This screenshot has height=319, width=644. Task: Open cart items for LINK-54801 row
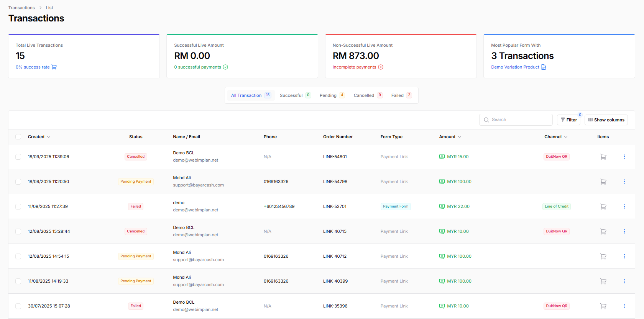(603, 157)
